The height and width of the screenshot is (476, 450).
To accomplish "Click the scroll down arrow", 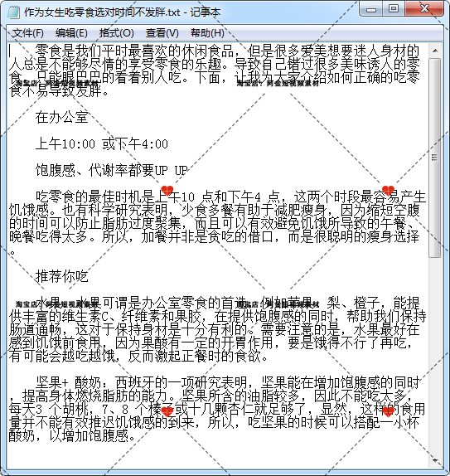I will coord(435,460).
